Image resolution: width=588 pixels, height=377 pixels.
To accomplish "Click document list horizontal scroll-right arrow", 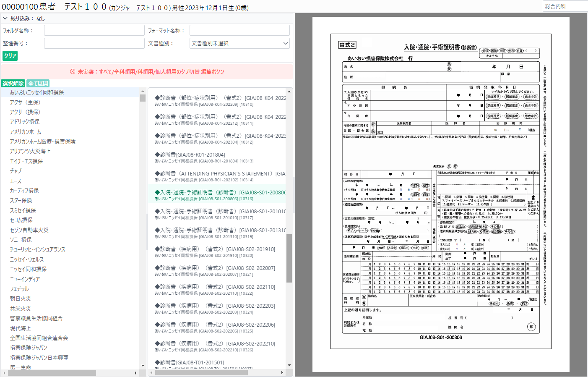I will coord(282,373).
